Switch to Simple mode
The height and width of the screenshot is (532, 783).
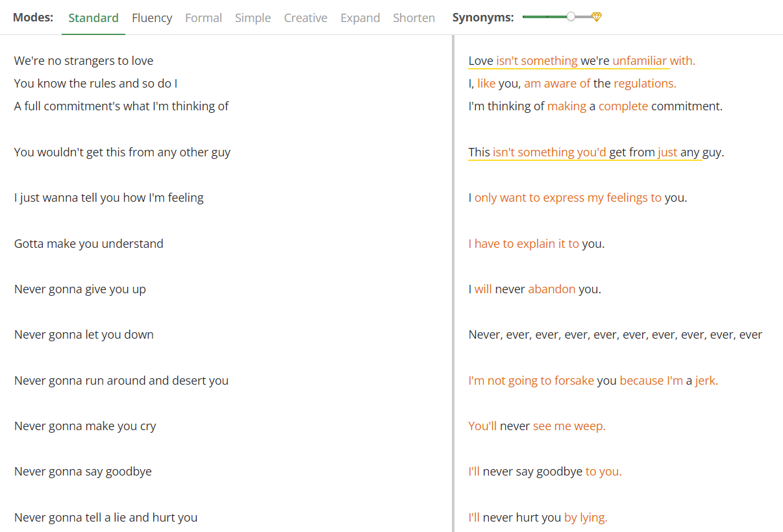[253, 18]
